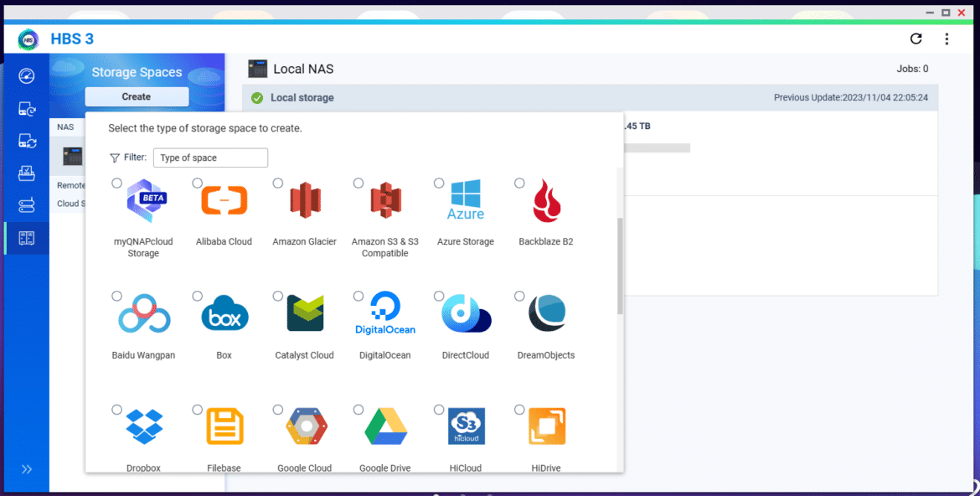
Task: Select the Filebase radio button
Action: [198, 410]
